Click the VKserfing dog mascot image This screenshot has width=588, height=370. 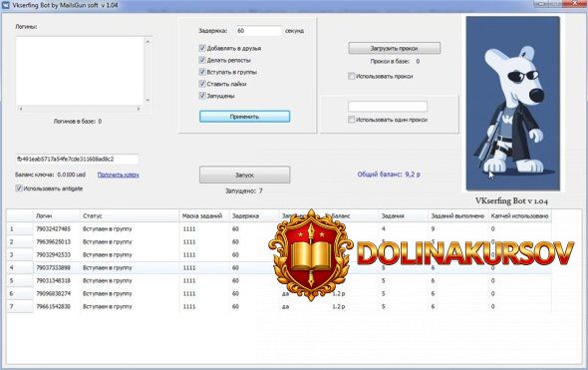512,103
